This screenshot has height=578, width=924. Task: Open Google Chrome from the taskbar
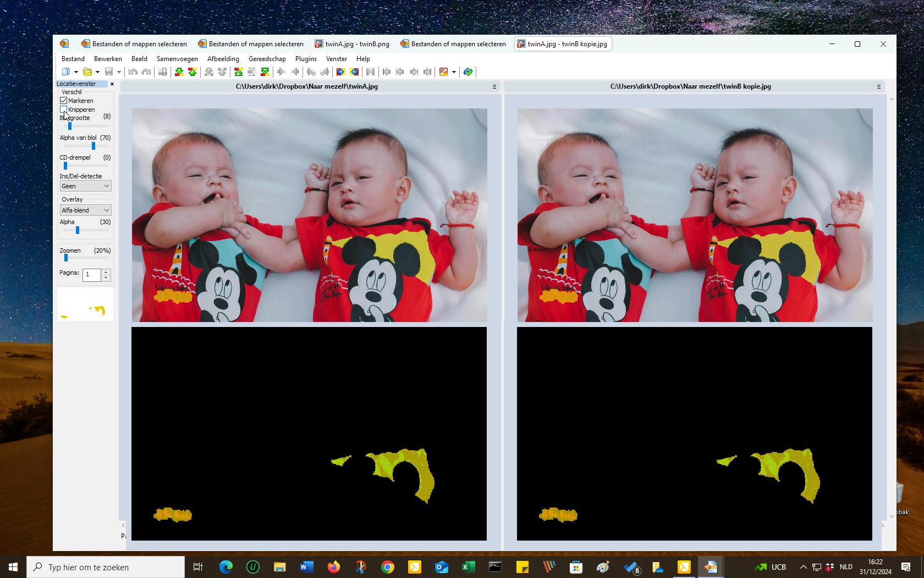[x=388, y=567]
